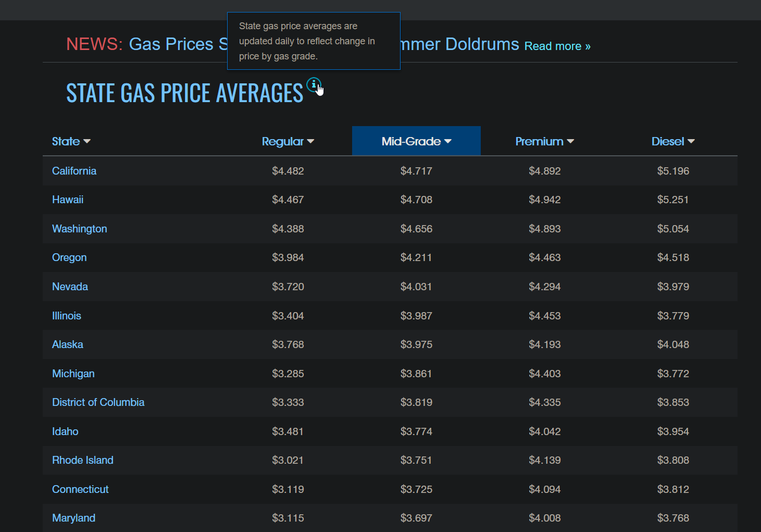Select Illinois regular price $3.404
Image resolution: width=761 pixels, height=532 pixels.
pyautogui.click(x=288, y=316)
